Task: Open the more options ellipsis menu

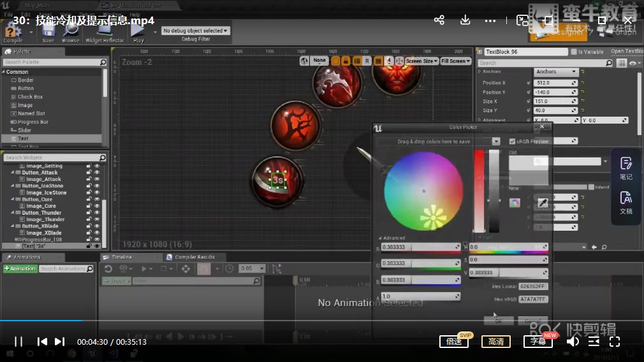Action: 490,20
